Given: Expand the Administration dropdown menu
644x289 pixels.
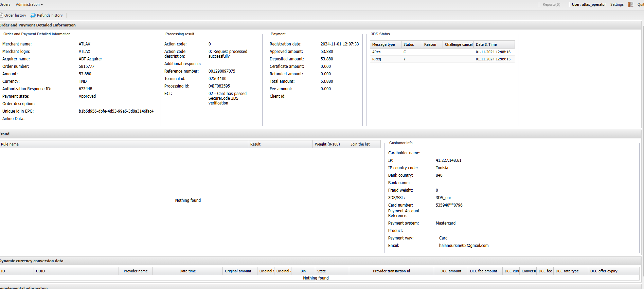Looking at the screenshot, I should pyautogui.click(x=29, y=4).
